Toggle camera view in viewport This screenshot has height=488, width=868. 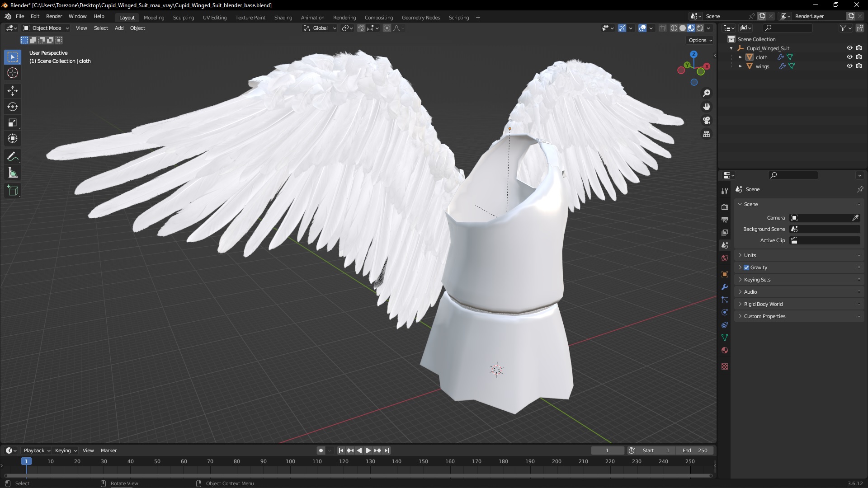coord(706,121)
